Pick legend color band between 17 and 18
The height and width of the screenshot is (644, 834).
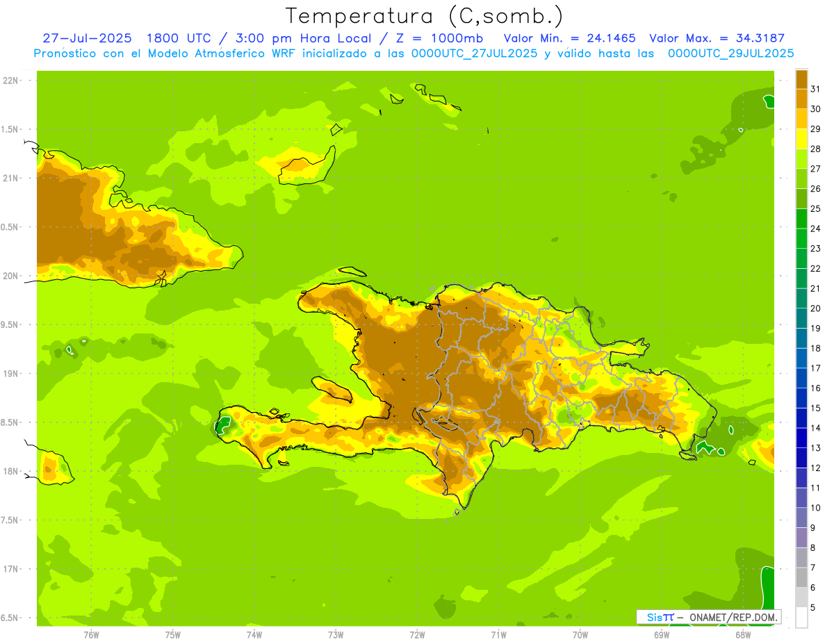coord(801,358)
